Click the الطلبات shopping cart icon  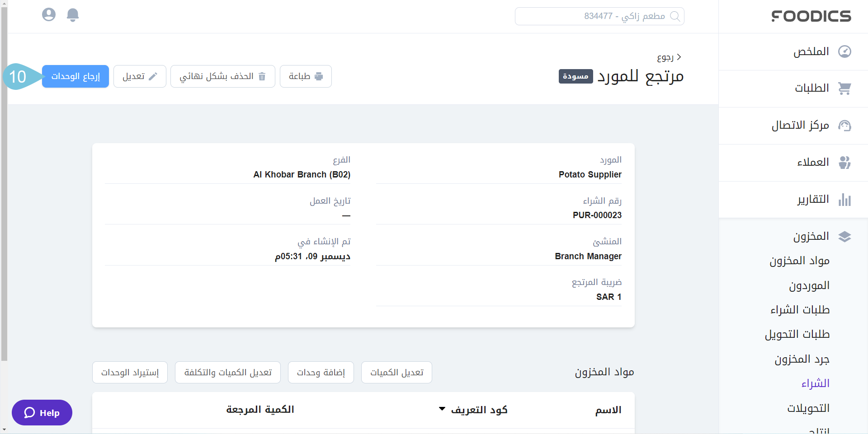[844, 89]
